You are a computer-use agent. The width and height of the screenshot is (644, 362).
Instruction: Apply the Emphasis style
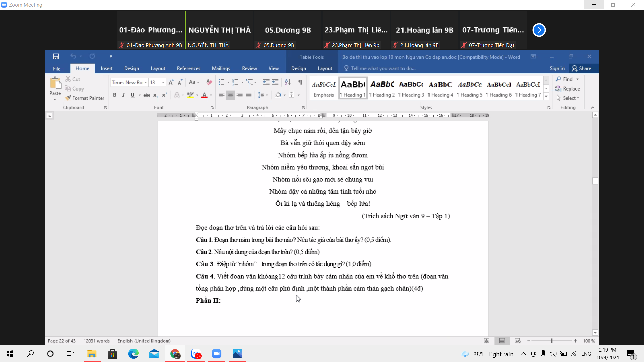[324, 89]
